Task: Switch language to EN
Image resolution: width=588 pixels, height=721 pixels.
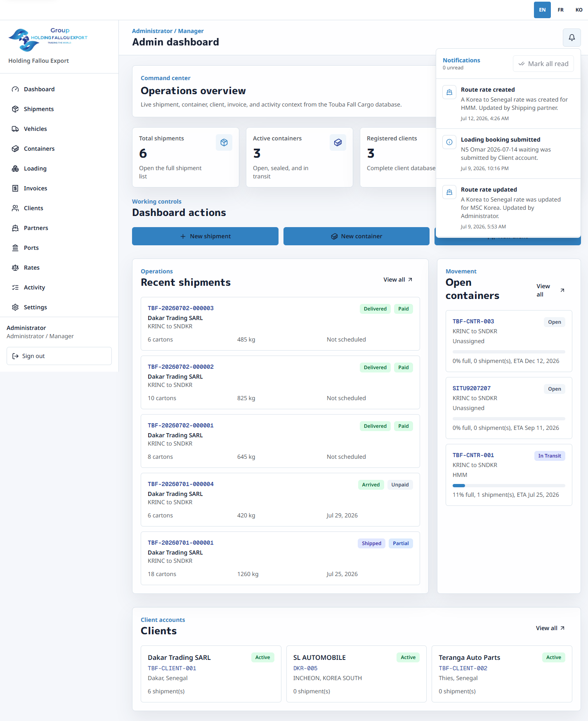Action: click(542, 10)
